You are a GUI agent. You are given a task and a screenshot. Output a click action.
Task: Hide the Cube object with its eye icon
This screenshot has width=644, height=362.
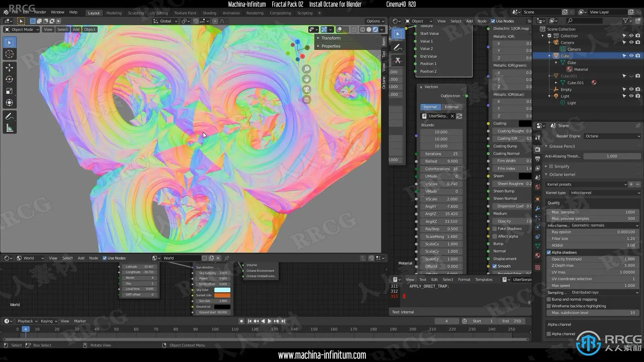point(631,56)
